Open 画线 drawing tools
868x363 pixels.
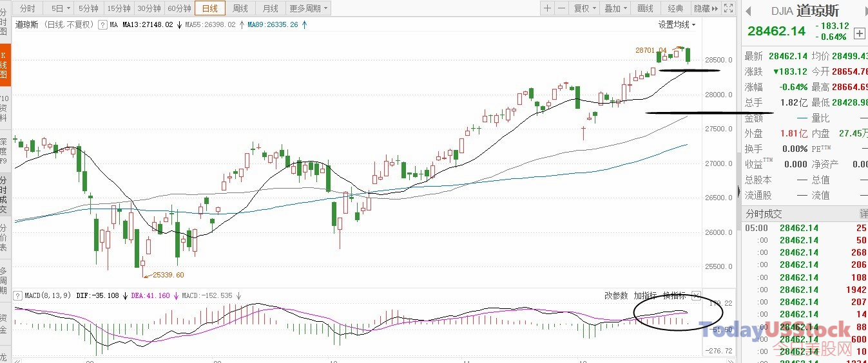(646, 8)
